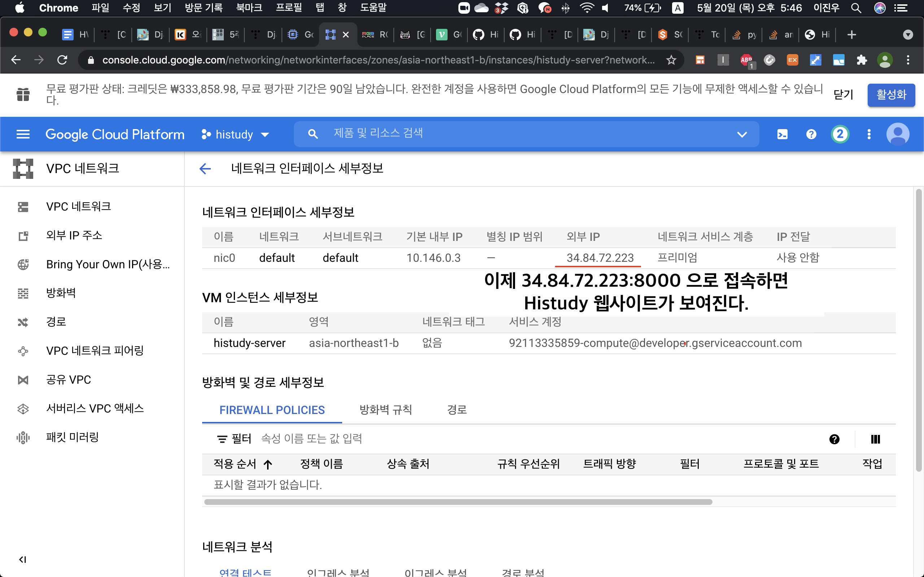Click the 활성화 button

coord(891,94)
